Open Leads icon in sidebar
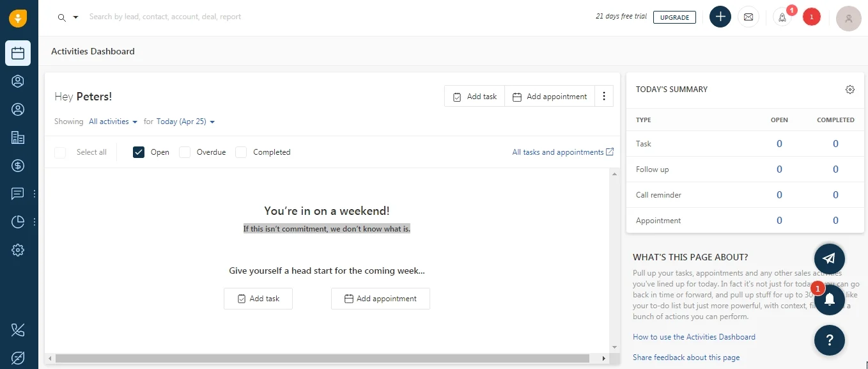The width and height of the screenshot is (868, 369). pos(18,81)
